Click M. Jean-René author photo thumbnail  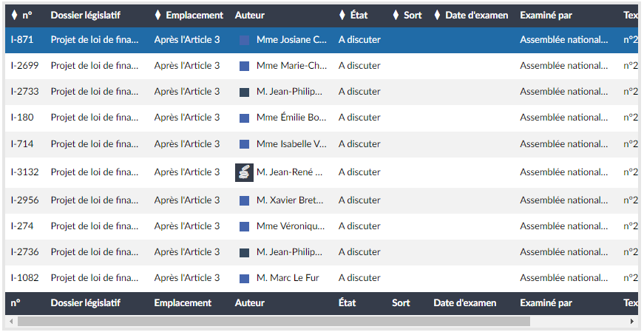click(244, 172)
